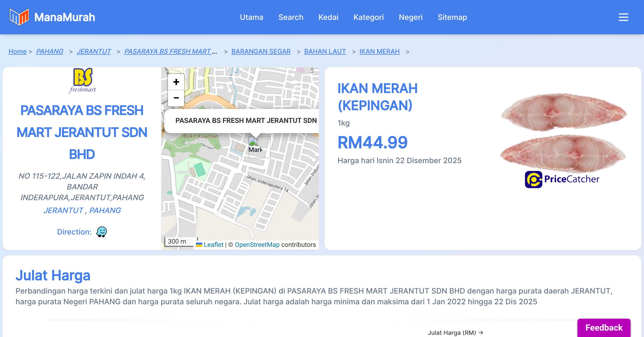Click the BS freshmart store logo
Screen dimensions: 644x337
click(82, 80)
